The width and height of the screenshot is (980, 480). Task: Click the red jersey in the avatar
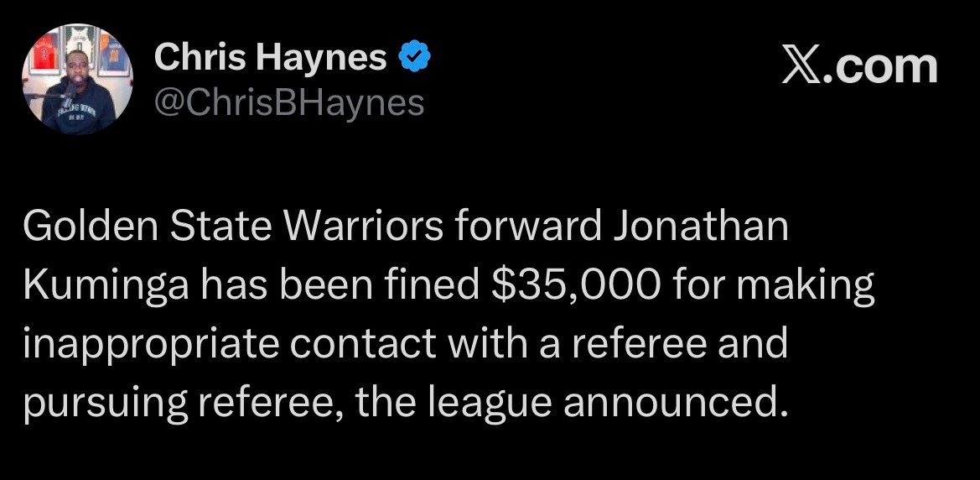(x=44, y=59)
